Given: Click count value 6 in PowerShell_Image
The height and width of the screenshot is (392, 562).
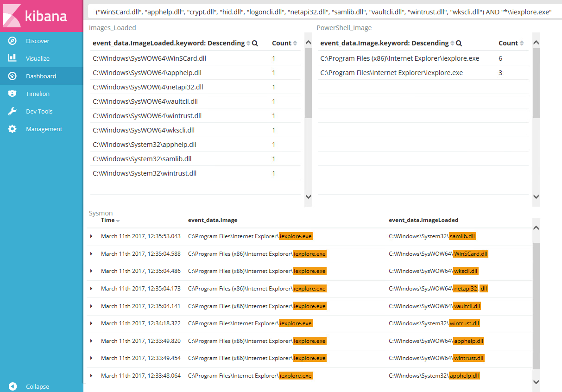Looking at the screenshot, I should tap(500, 58).
